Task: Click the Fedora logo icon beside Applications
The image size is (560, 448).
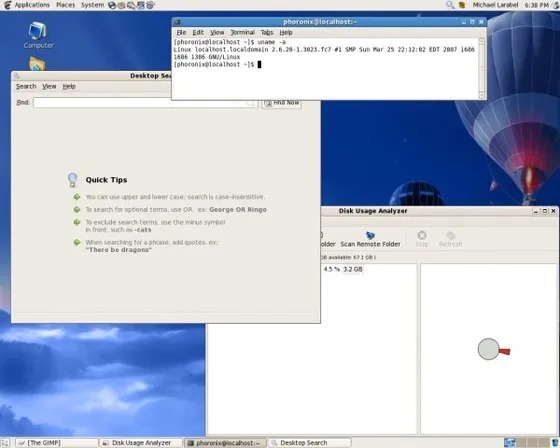Action: tap(7, 5)
